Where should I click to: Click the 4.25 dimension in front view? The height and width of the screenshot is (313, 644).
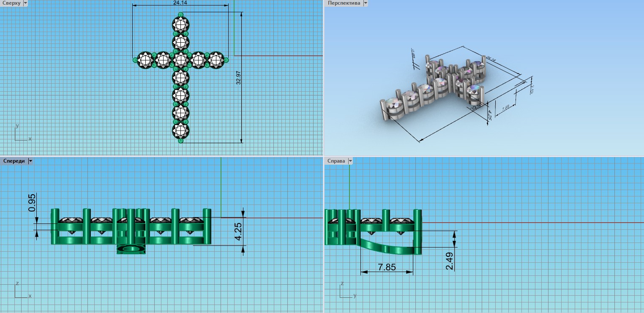click(x=238, y=232)
